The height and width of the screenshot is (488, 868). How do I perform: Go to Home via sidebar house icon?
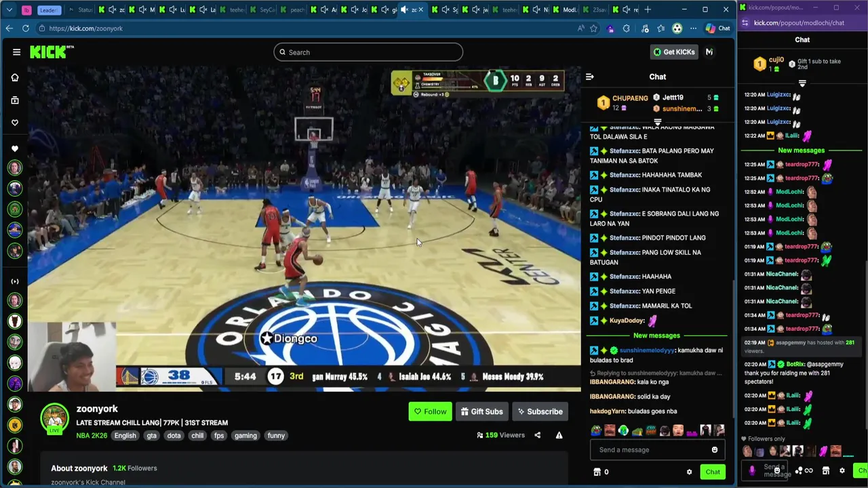(x=15, y=78)
